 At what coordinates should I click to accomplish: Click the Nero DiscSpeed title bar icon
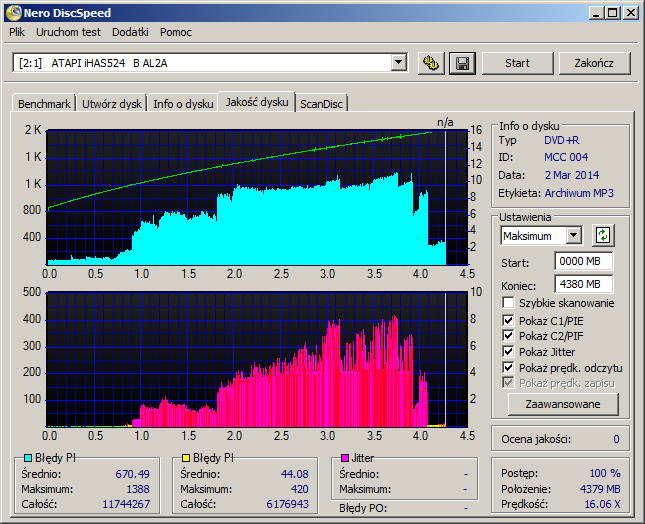(x=14, y=13)
